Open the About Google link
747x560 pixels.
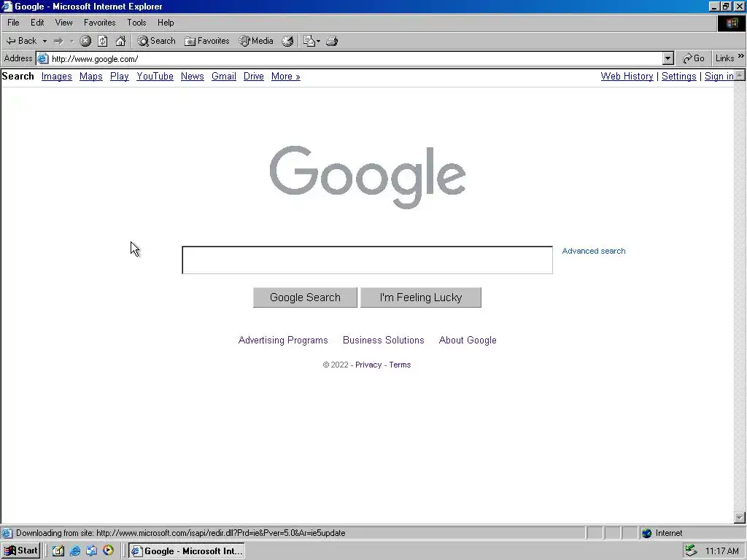468,340
